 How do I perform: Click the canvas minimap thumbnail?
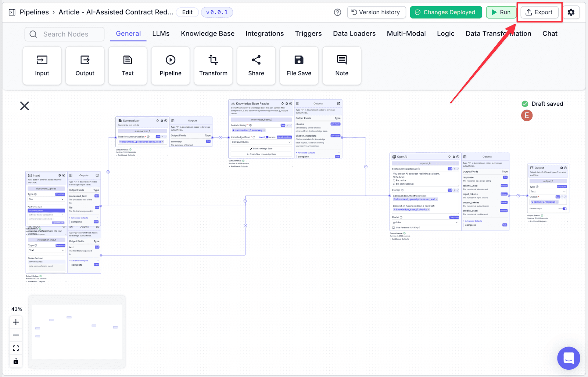[77, 331]
